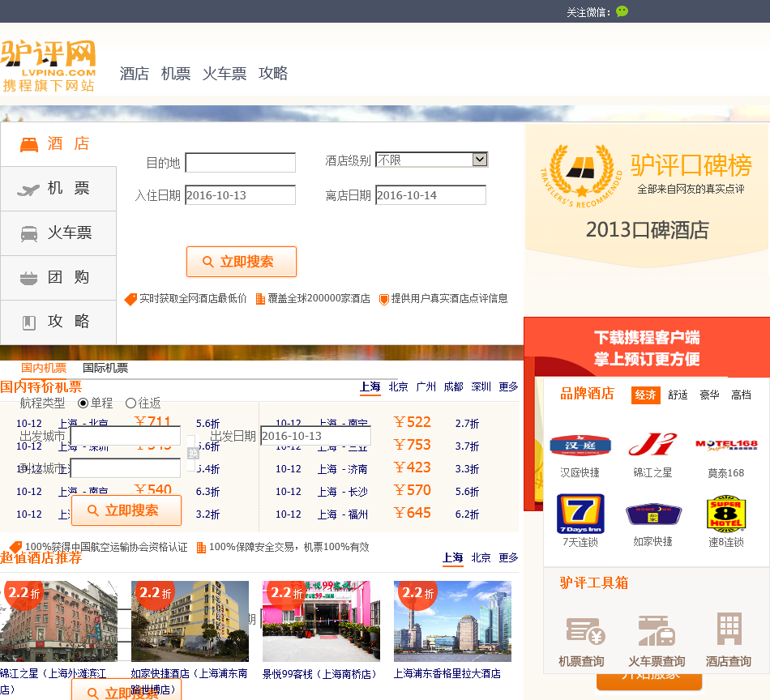Image resolution: width=770 pixels, height=700 pixels.
Task: Filter special flights by 成都
Action: pos(453,386)
